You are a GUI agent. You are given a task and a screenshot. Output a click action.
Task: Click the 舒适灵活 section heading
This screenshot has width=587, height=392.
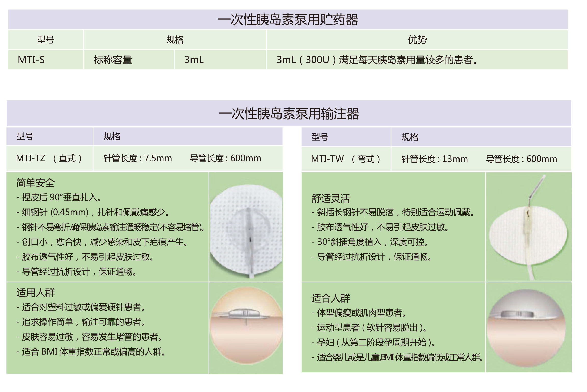(x=330, y=198)
